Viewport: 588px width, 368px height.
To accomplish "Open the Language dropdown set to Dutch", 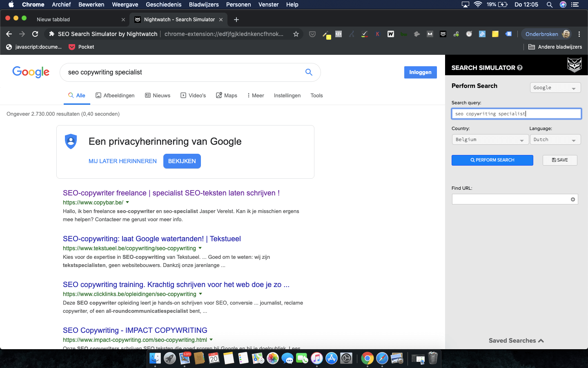I will pyautogui.click(x=555, y=139).
